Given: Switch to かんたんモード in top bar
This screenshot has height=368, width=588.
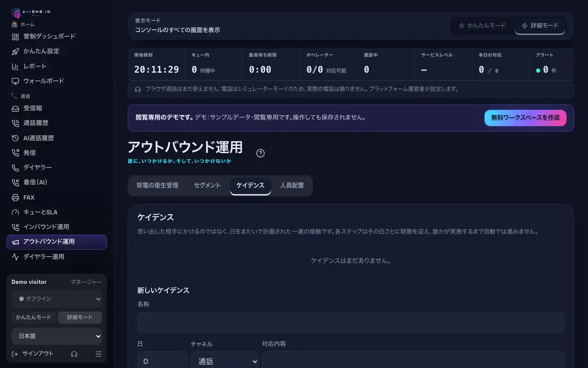Looking at the screenshot, I should coord(482,26).
